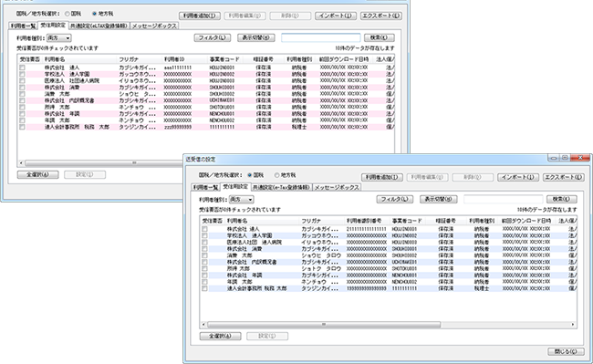Switch to 利用者一覧 tab in front window
This screenshot has height=364, width=593.
(x=205, y=188)
